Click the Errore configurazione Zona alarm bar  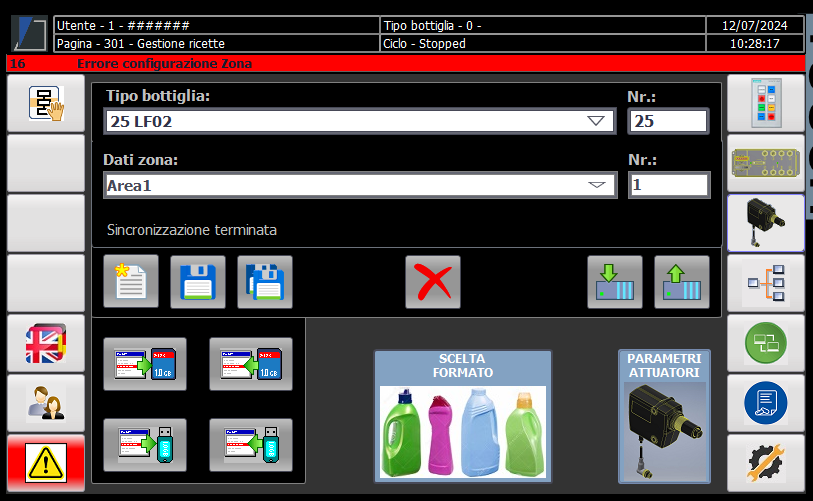tap(406, 63)
